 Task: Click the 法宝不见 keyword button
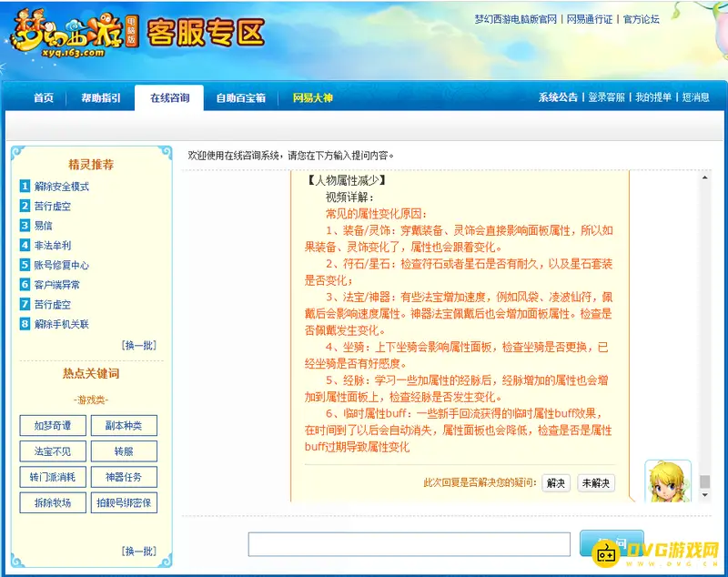click(x=53, y=451)
